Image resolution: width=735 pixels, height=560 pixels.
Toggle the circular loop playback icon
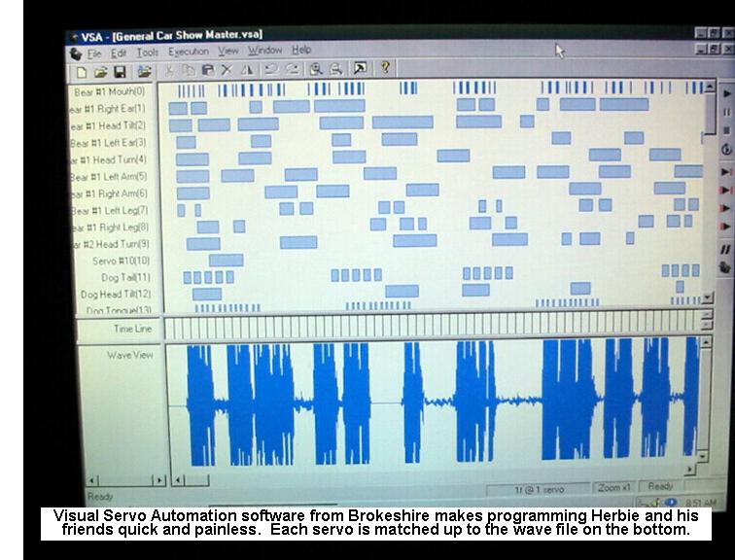coord(725,149)
